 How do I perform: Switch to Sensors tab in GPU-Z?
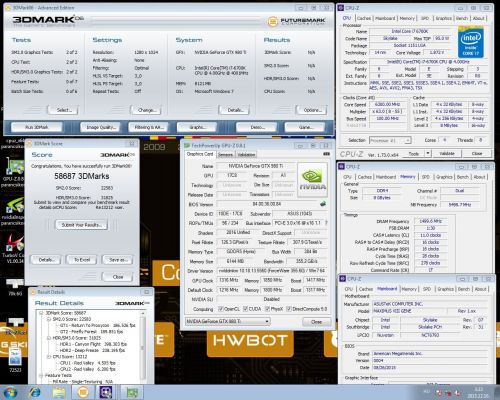click(225, 155)
